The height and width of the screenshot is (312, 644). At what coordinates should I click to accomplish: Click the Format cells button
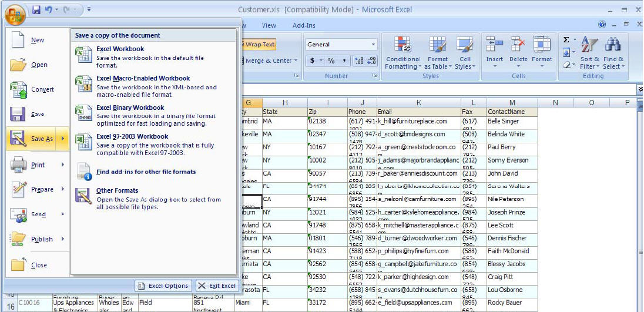pos(542,53)
